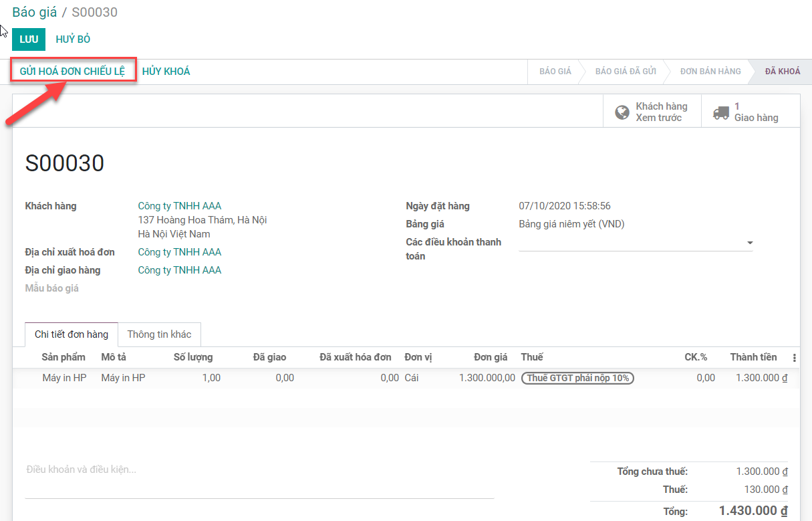Click the Thuế GTGT phải nộp 10% tag

click(x=577, y=378)
